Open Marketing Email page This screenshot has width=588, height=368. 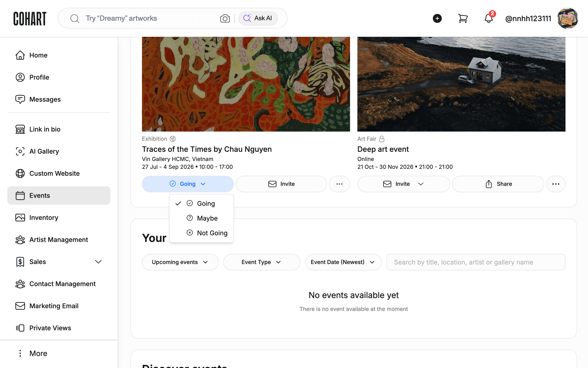(59, 306)
